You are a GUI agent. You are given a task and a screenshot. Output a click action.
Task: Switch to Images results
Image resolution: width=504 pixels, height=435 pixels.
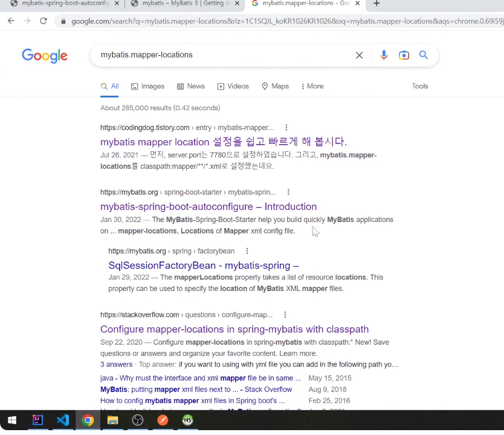click(148, 87)
